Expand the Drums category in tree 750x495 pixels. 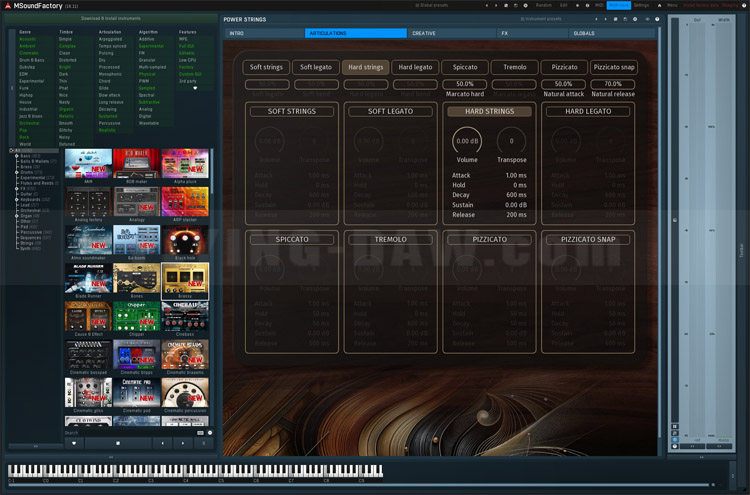pyautogui.click(x=17, y=172)
